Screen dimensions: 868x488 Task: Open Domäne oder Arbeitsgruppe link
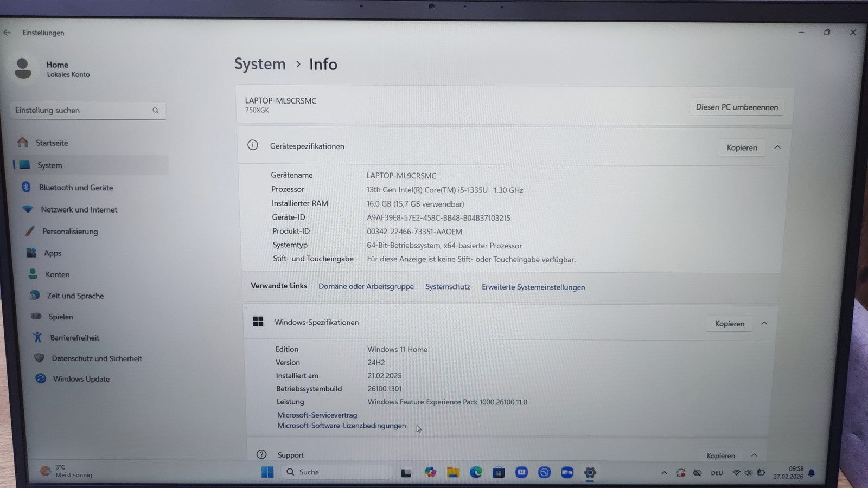366,286
